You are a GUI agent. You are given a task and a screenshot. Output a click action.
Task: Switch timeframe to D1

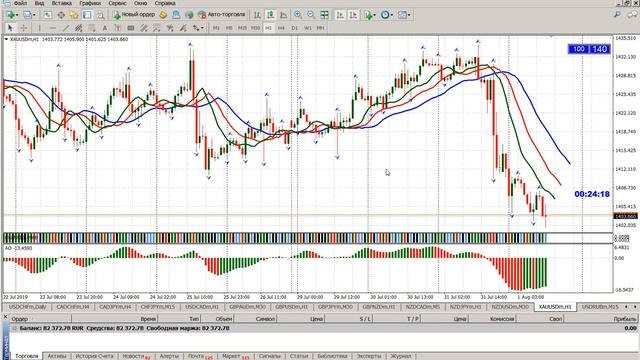pos(294,28)
